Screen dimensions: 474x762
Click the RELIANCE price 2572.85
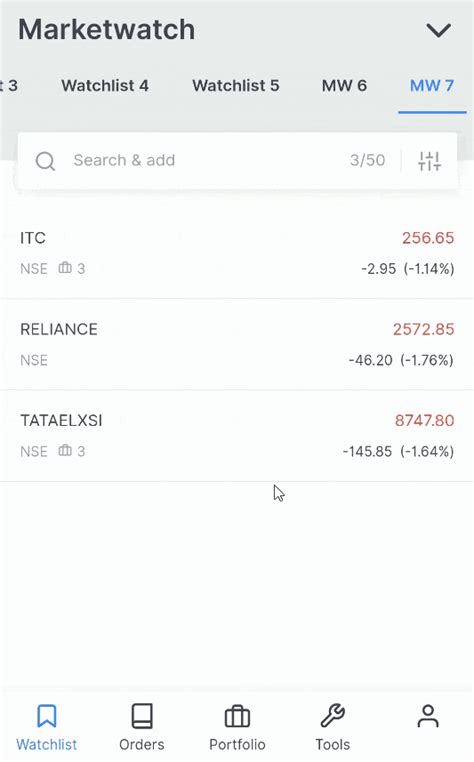[423, 329]
